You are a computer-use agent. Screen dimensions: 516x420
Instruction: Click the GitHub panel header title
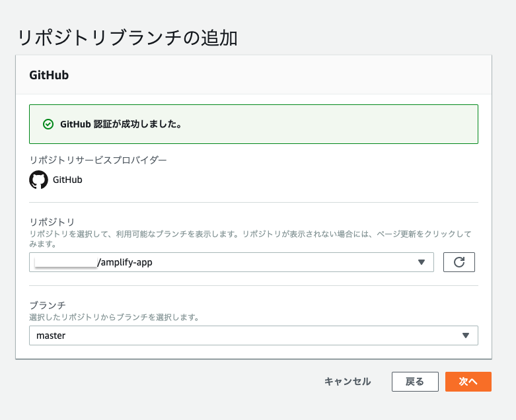(x=49, y=75)
